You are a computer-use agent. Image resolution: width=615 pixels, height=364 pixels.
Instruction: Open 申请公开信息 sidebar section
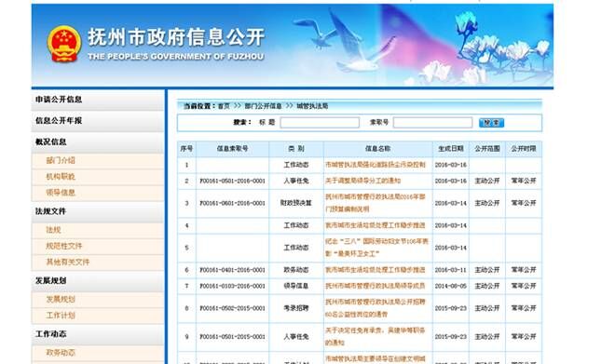(x=98, y=100)
